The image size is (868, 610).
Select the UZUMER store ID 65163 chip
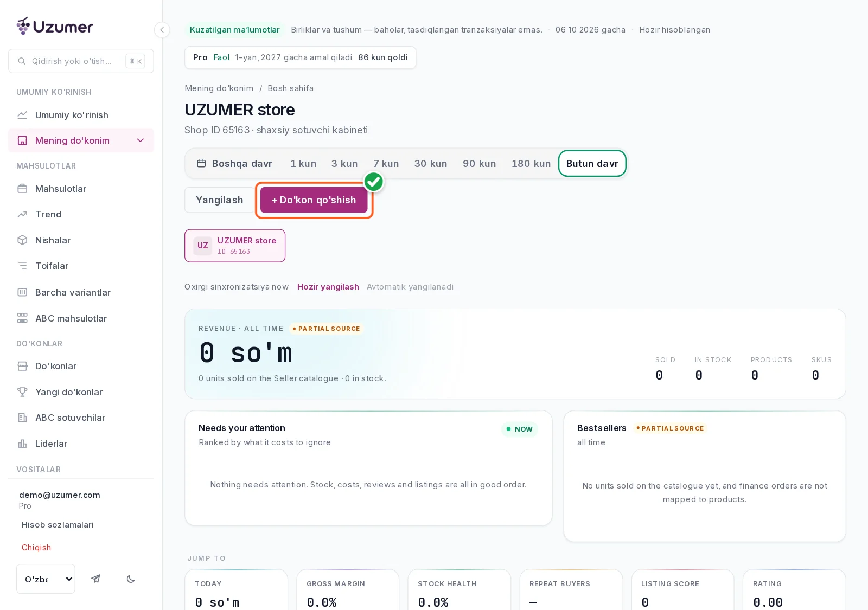pos(235,246)
